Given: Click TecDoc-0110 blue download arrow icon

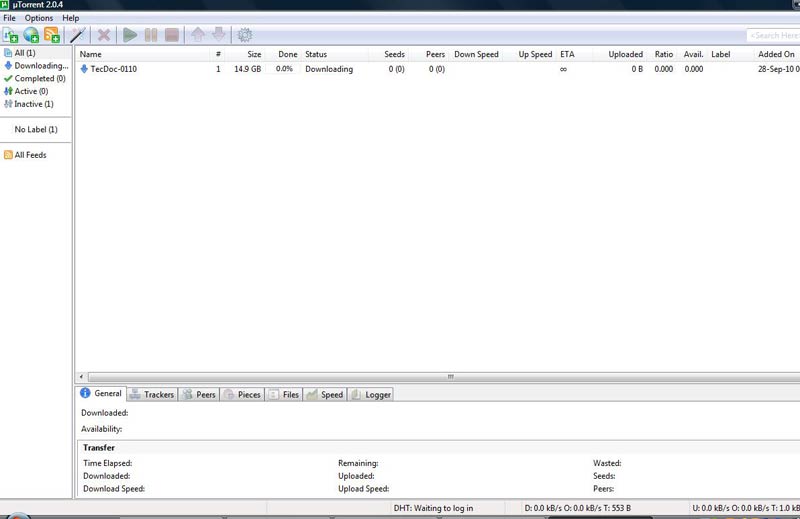Looking at the screenshot, I should pos(84,68).
